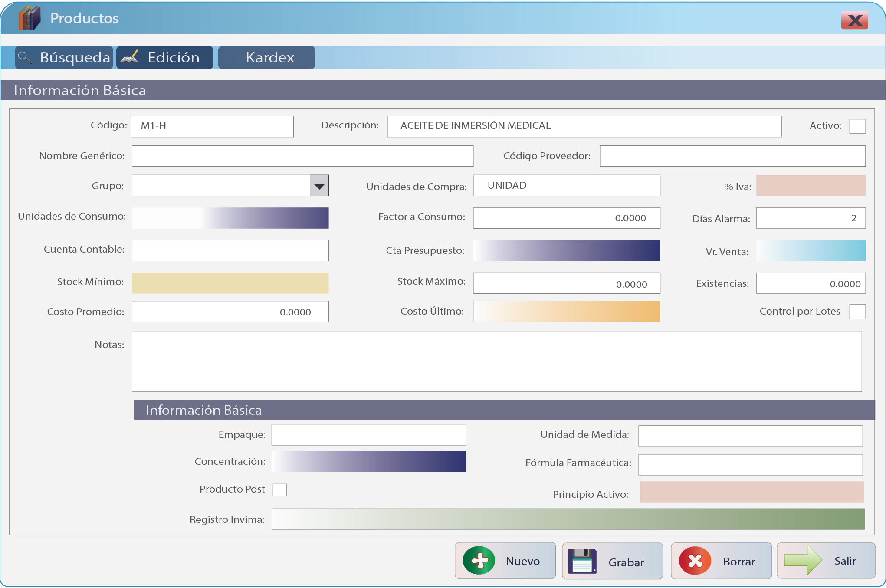Click the green plus icon on Nuevo
This screenshot has height=588, width=886.
479,560
